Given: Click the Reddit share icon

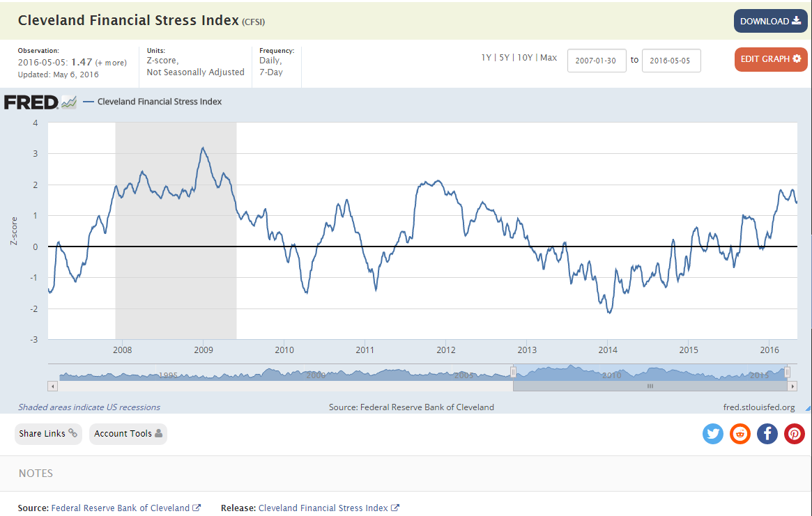Looking at the screenshot, I should [x=740, y=434].
